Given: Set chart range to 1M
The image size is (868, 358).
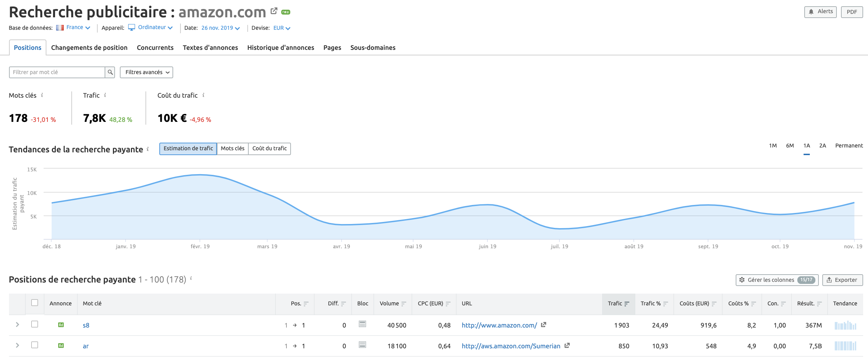Looking at the screenshot, I should pyautogui.click(x=773, y=146).
